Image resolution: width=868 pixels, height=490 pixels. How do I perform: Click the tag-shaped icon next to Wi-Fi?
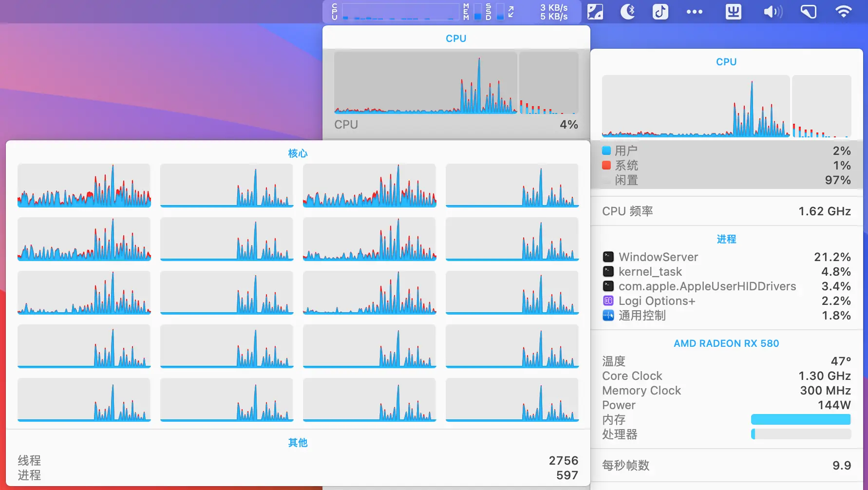click(809, 12)
